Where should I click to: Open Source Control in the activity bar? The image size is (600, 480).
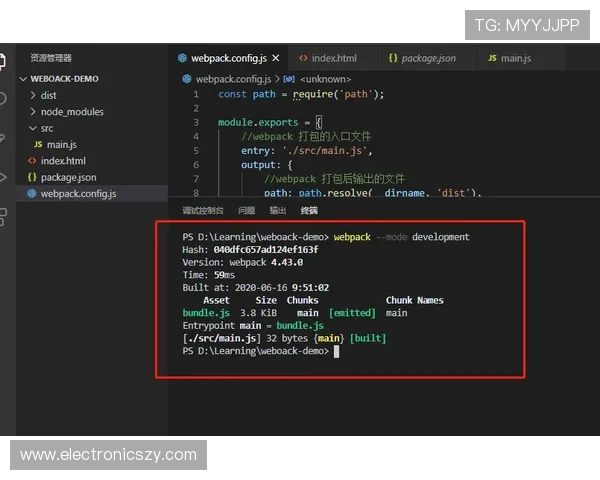pyautogui.click(x=3, y=138)
